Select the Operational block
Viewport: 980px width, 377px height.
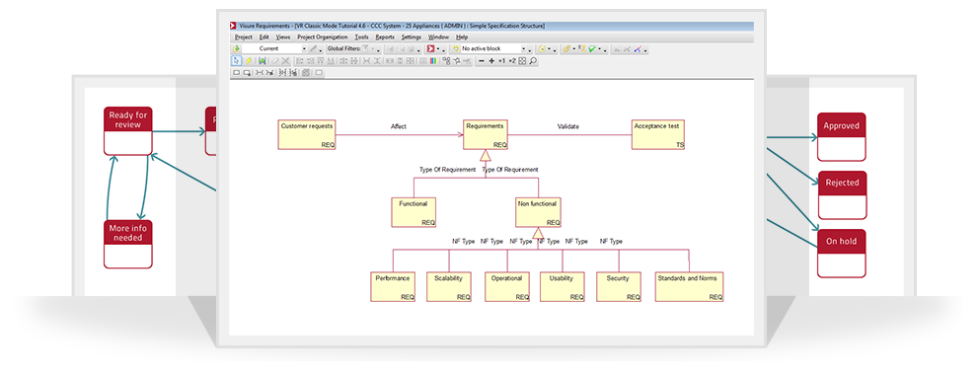click(x=507, y=287)
